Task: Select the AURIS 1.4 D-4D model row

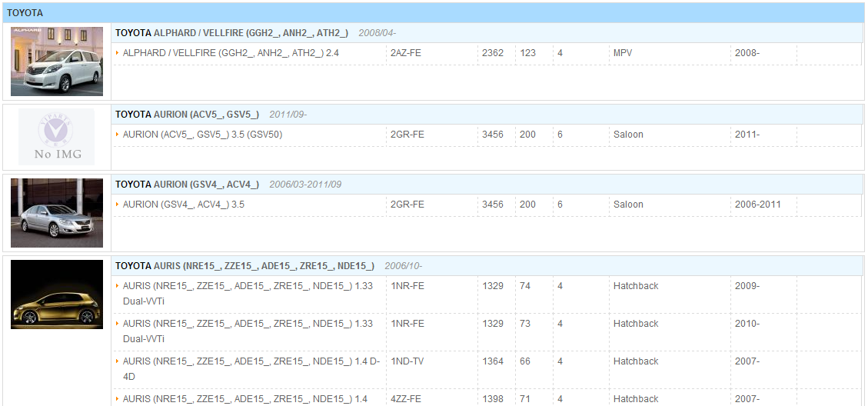Action: 487,369
